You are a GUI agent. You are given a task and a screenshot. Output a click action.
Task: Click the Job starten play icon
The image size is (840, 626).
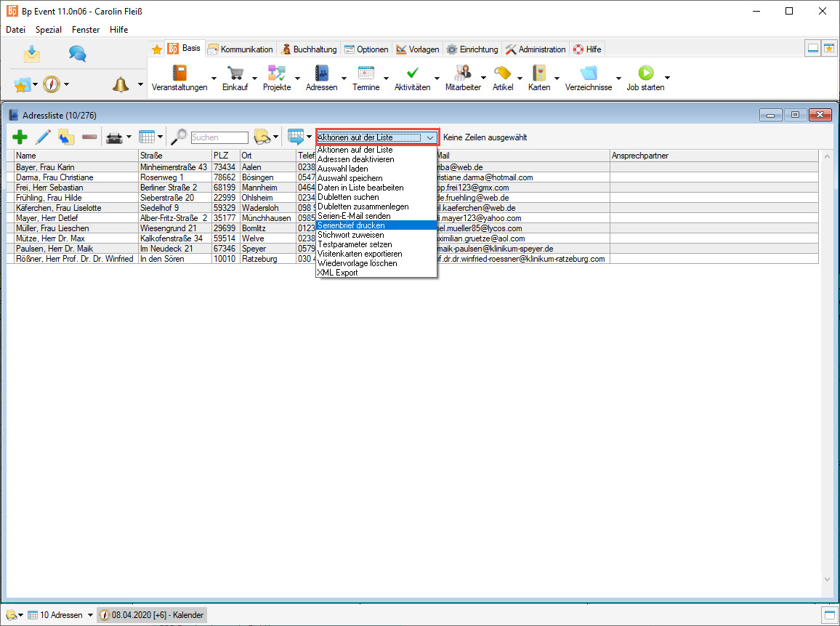tap(645, 73)
